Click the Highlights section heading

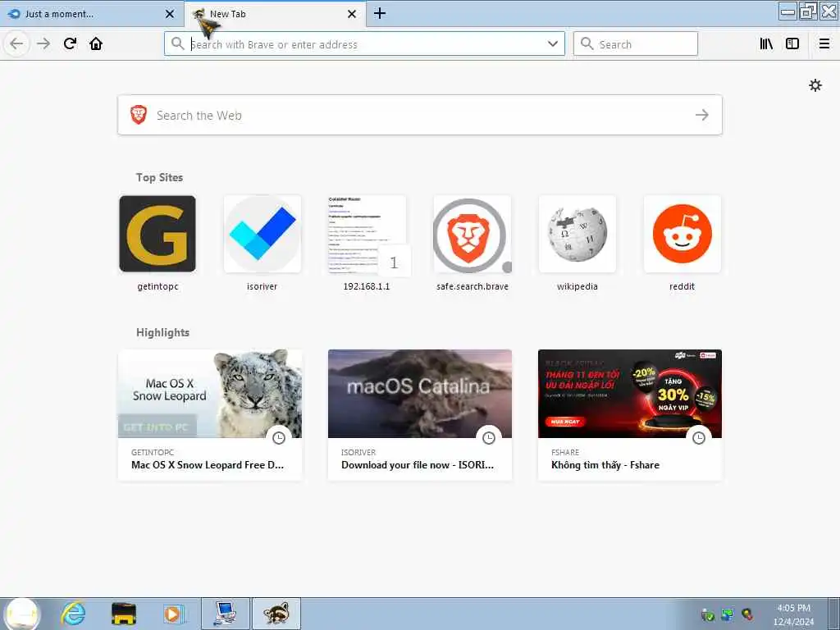click(x=163, y=332)
